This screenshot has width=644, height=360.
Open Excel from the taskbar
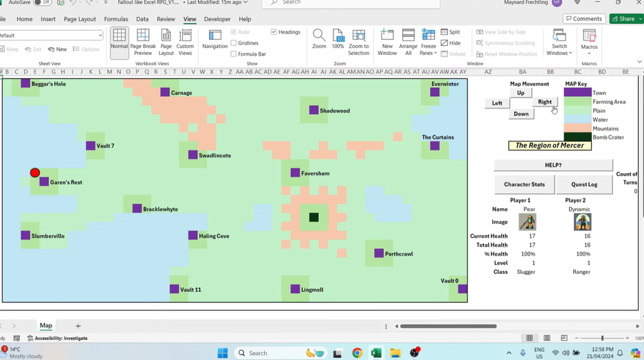tap(376, 353)
